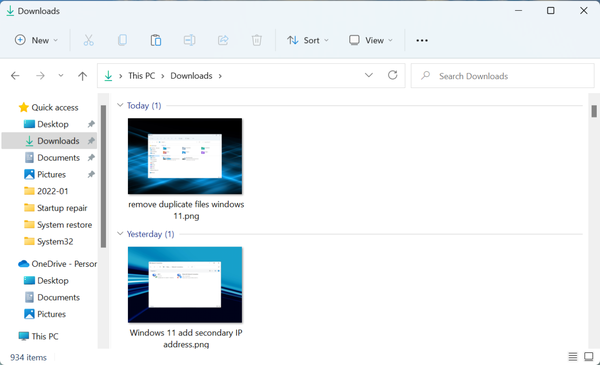Click the Share icon in toolbar
This screenshot has width=600, height=365.
223,40
